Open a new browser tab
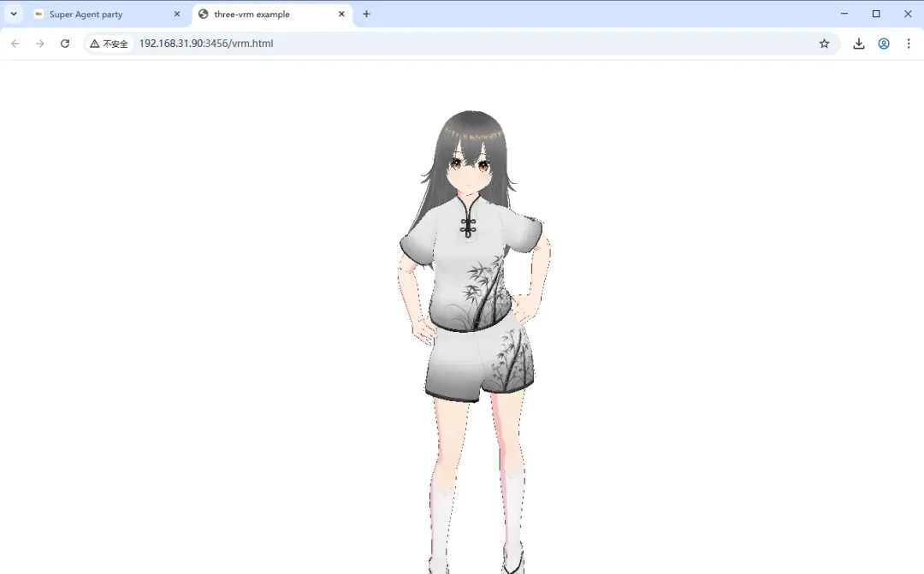Screen dimensions: 924x574 click(x=367, y=15)
